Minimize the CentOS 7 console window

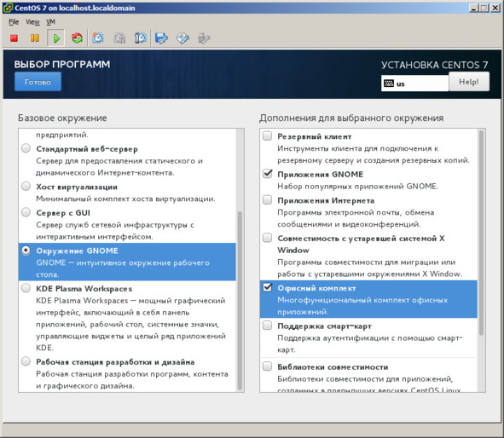(473, 8)
